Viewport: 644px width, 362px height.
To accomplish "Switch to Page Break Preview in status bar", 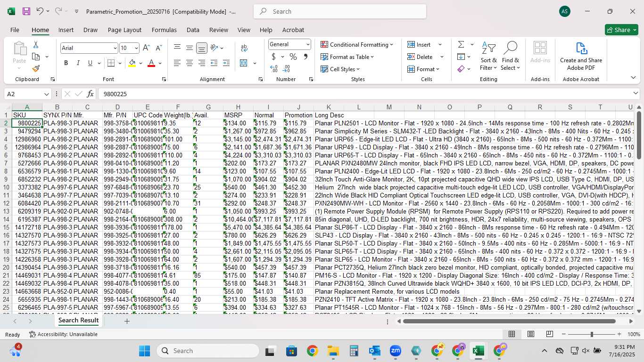I will pos(550,334).
